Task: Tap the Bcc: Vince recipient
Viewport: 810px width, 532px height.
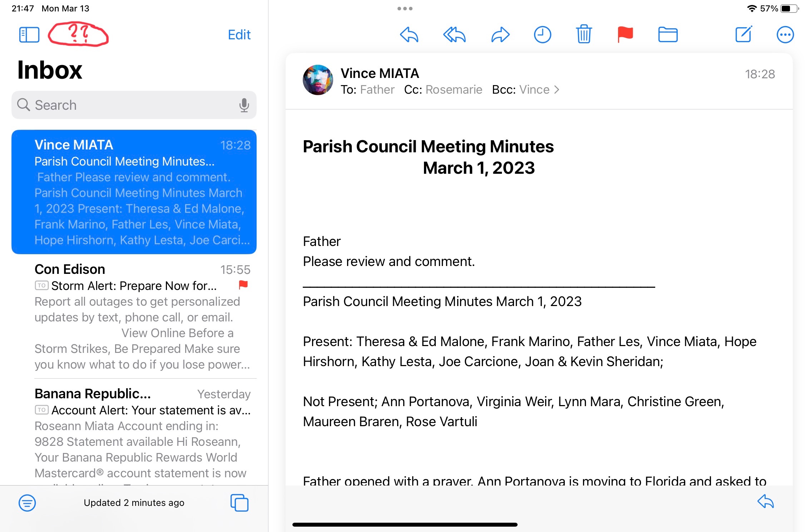Action: [520, 90]
